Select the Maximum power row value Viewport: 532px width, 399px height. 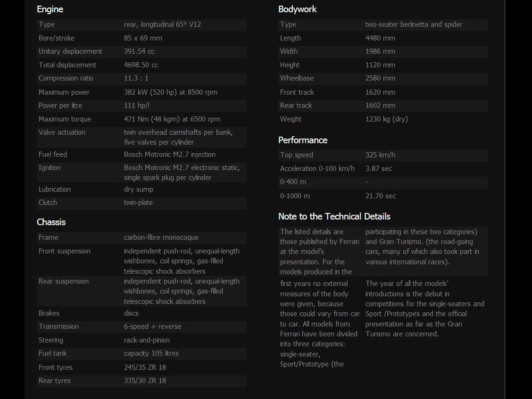coord(170,92)
